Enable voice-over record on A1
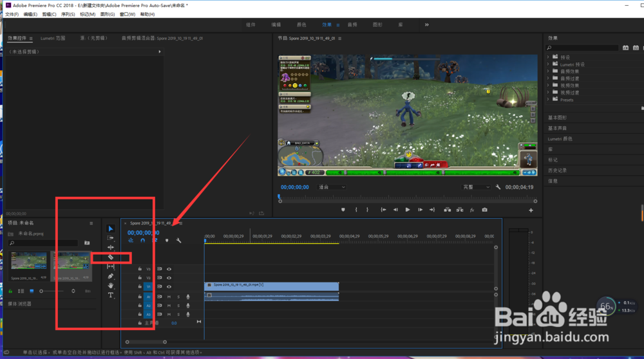This screenshot has width=644, height=359. (188, 297)
